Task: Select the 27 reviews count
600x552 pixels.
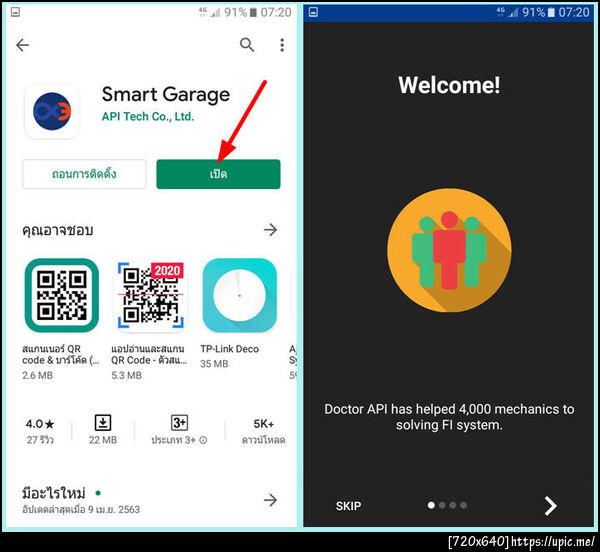Action: pos(40,440)
